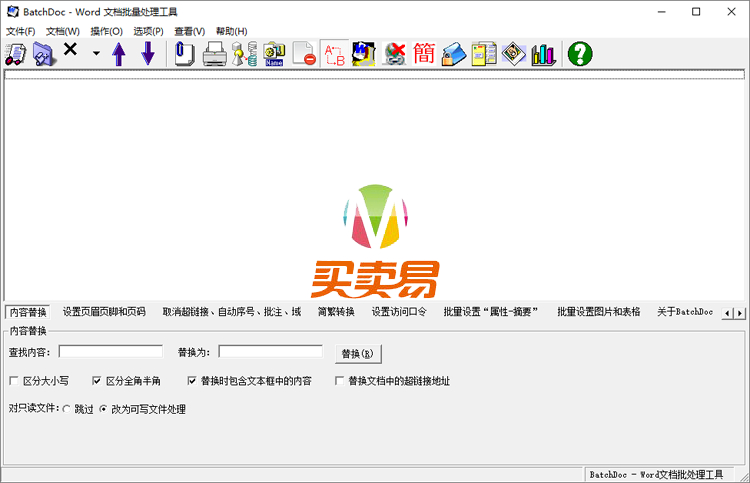The height and width of the screenshot is (483, 750).
Task: Click the colored bar chart statistics icon
Action: pos(543,54)
